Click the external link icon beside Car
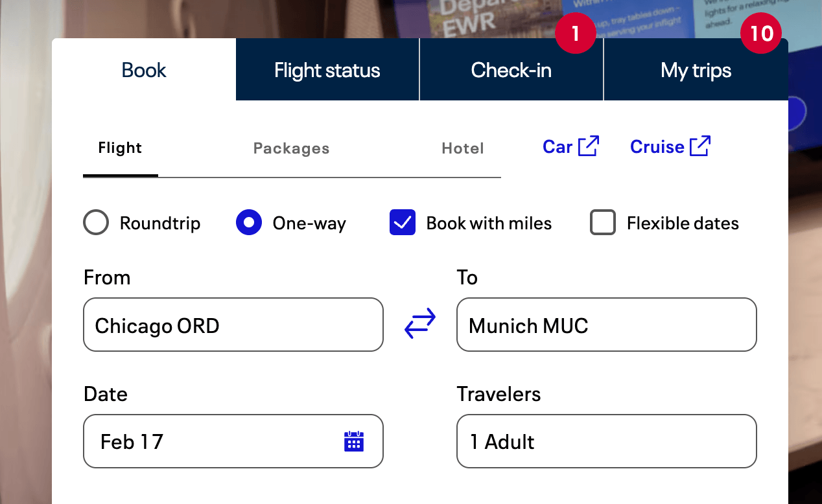The height and width of the screenshot is (504, 822). point(589,146)
